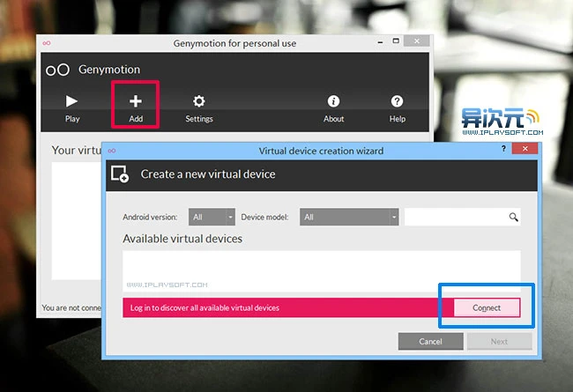
Task: Open Settings via the gear icon
Action: (x=199, y=101)
